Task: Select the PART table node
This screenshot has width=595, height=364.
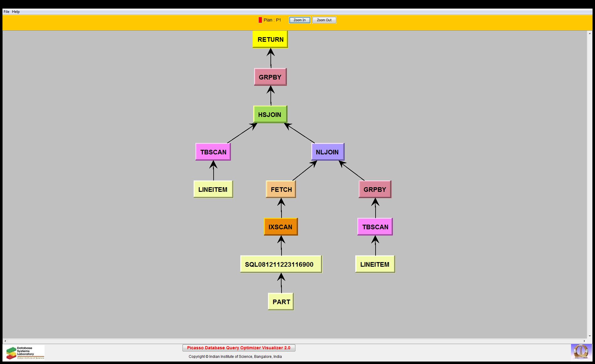Action: click(281, 302)
